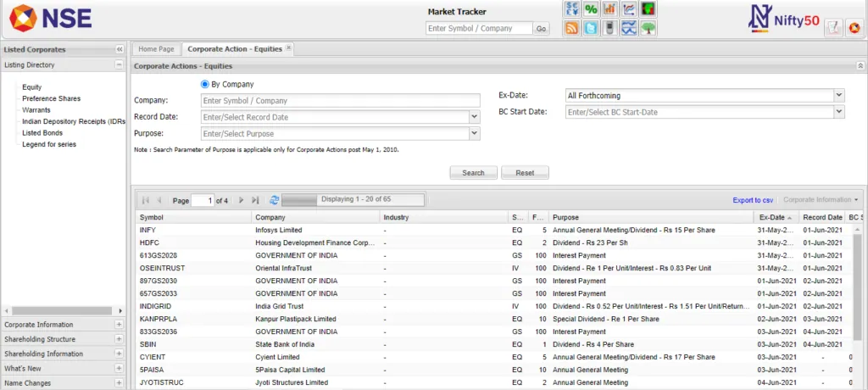Open the Record Date dropdown arrow
Screen dimensions: 868x390
click(x=475, y=117)
